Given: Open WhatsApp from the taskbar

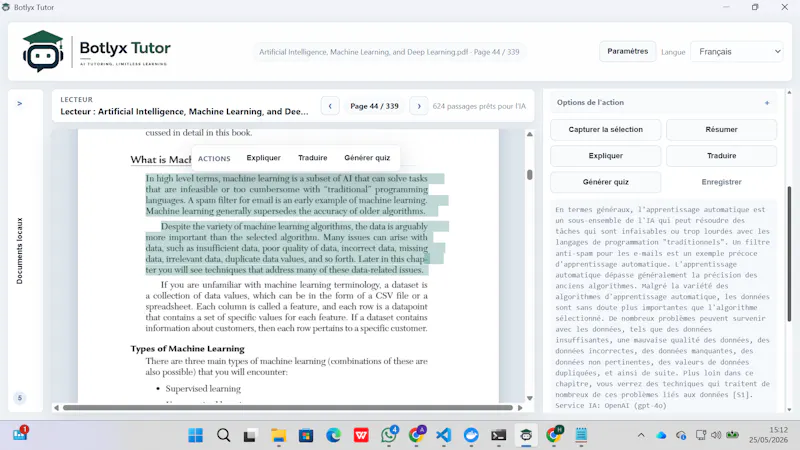Looking at the screenshot, I should tap(389, 435).
